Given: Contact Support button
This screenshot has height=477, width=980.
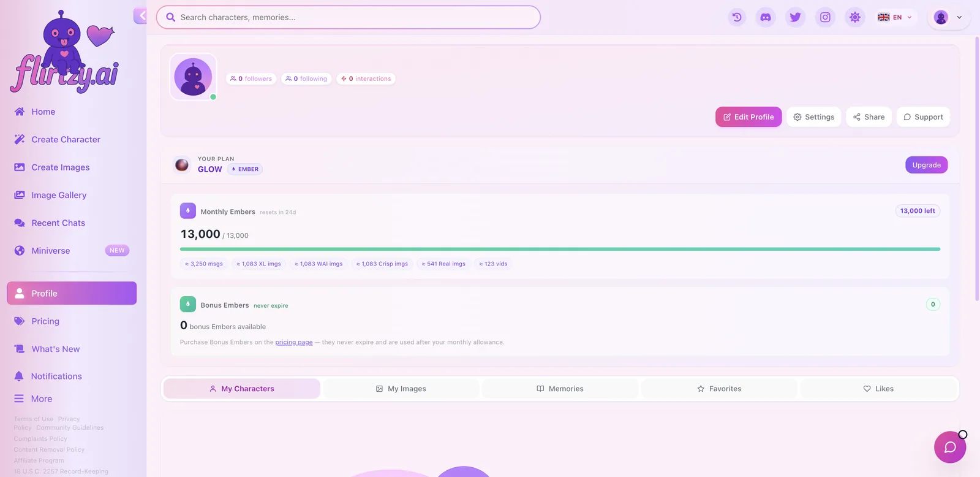Looking at the screenshot, I should (x=923, y=117).
